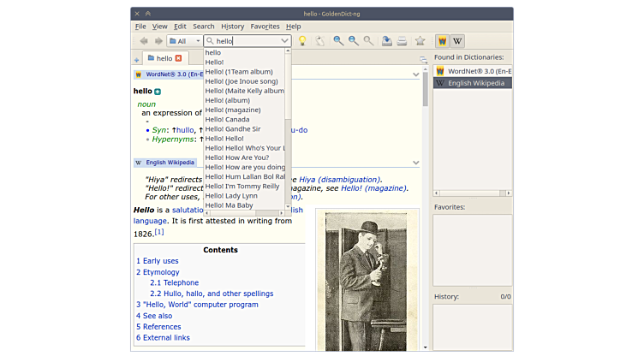Image resolution: width=644 pixels, height=362 pixels.
Task: Open the Favorites menu
Action: pyautogui.click(x=265, y=27)
